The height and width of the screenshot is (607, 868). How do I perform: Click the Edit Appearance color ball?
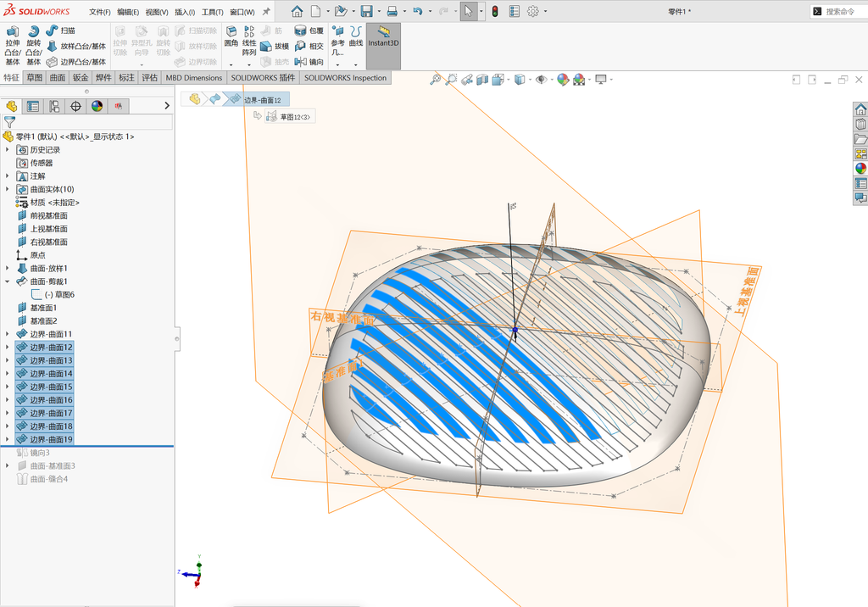563,80
